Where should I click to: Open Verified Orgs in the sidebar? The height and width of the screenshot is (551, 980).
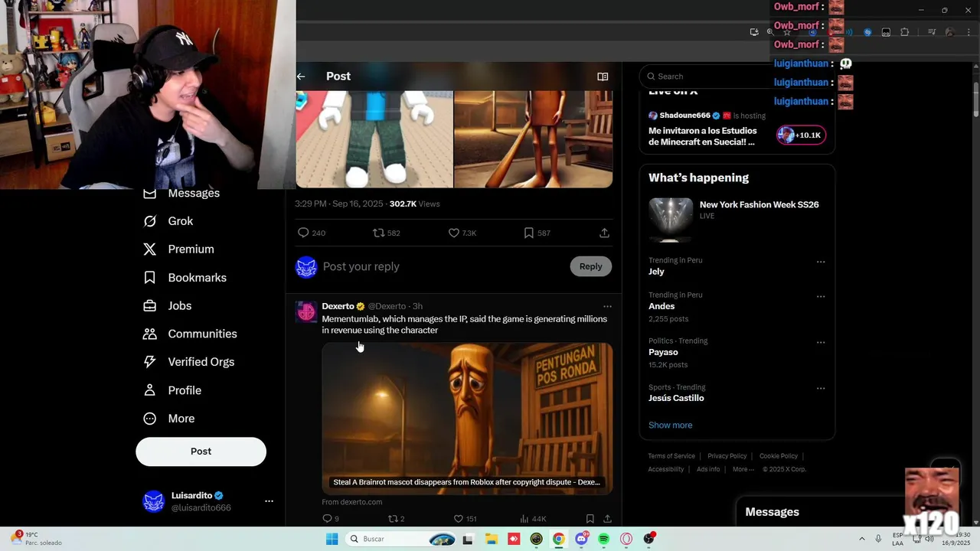pos(189,362)
